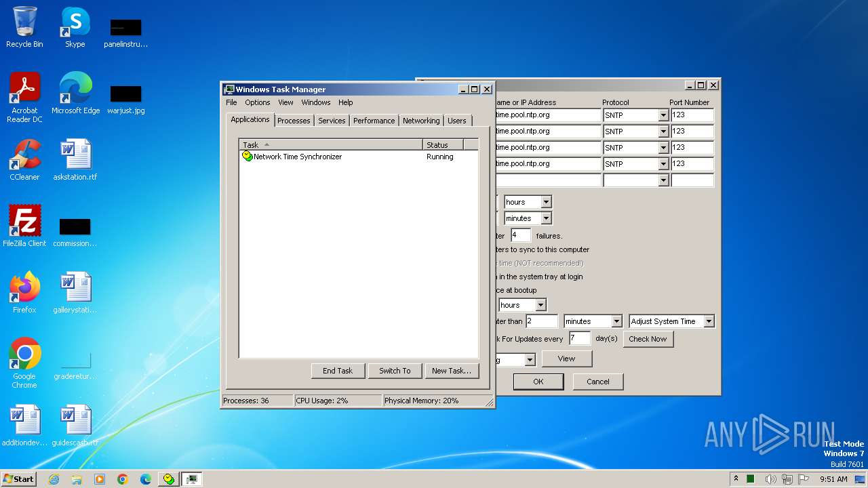Click the New Task... button
Image resolution: width=868 pixels, height=488 pixels.
452,371
